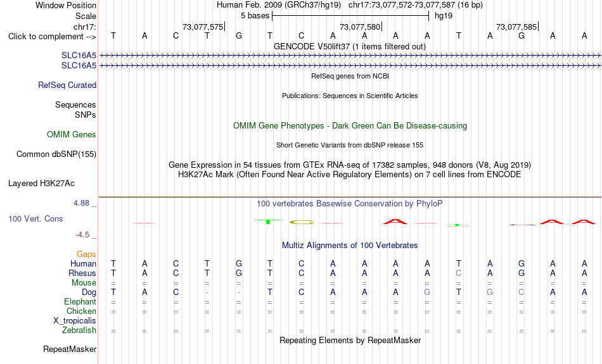
Task: Select the Rhesus alignment row label
Action: [x=82, y=273]
